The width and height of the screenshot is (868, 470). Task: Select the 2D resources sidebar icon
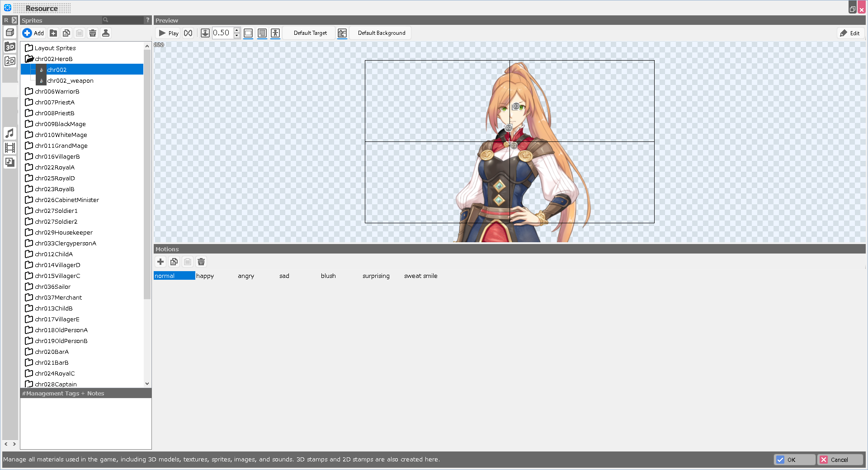(9, 61)
